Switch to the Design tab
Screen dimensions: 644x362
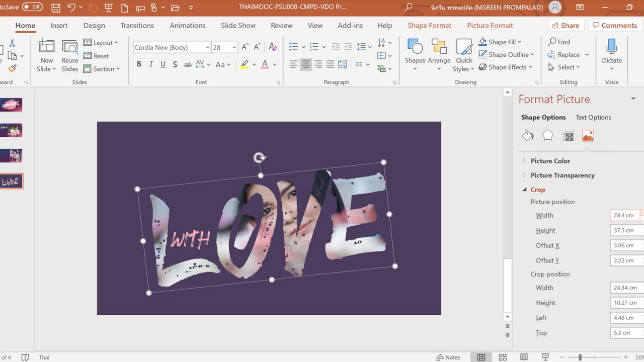coord(94,26)
